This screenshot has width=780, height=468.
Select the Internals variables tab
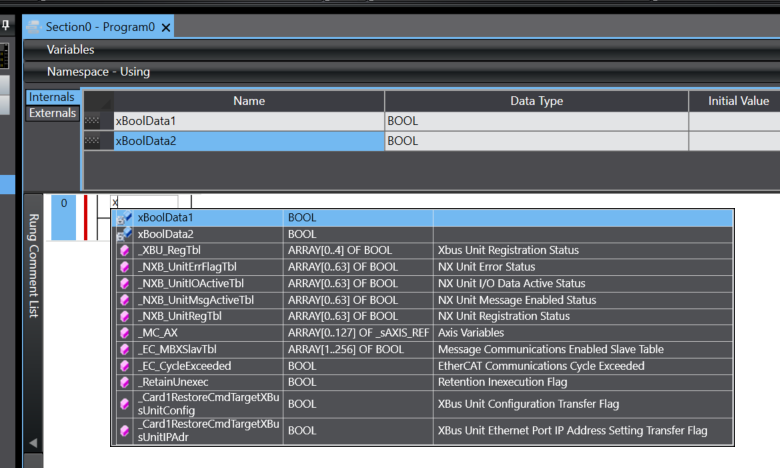click(52, 97)
